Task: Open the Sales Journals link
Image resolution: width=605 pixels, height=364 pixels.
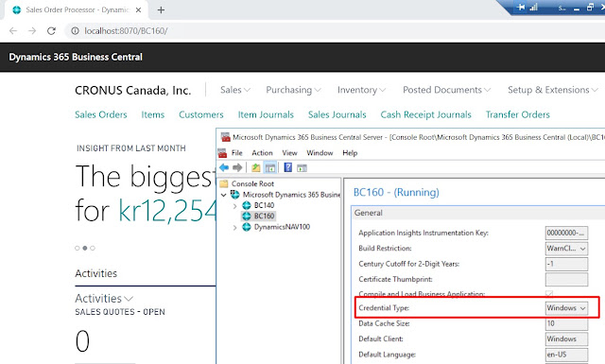Action: 337,114
